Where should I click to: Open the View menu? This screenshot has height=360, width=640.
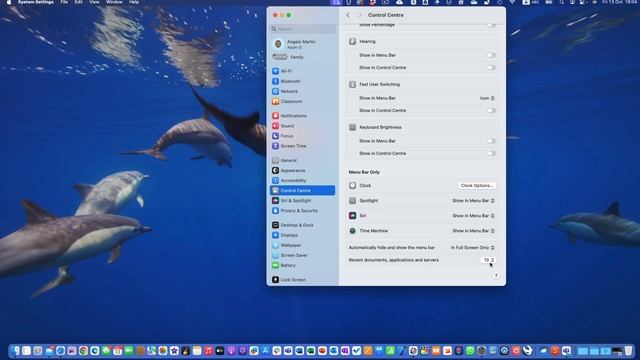click(94, 2)
